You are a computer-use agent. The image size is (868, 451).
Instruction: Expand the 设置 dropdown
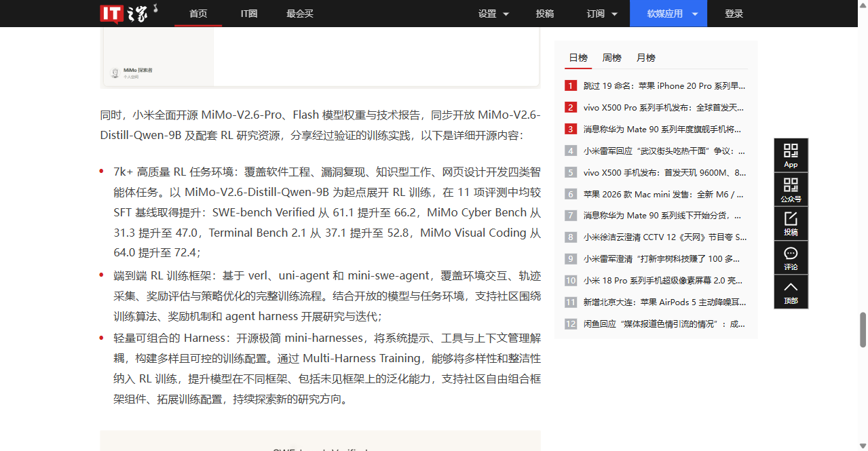[493, 14]
